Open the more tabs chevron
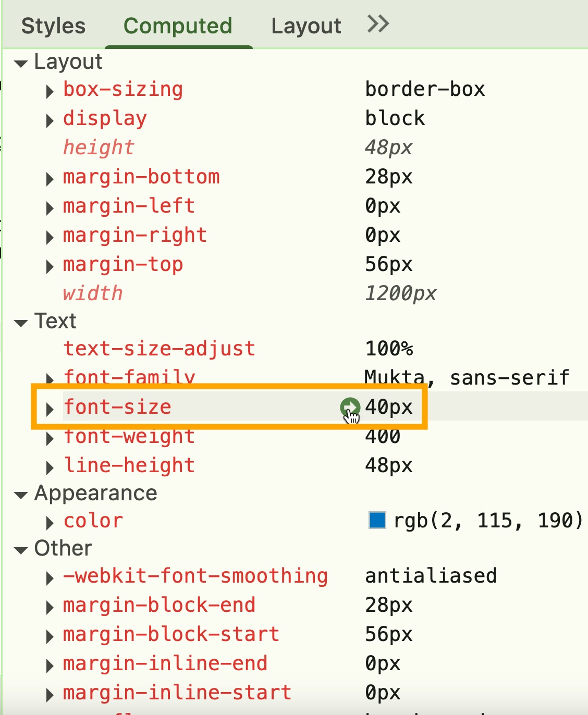Viewport: 588px width, 715px height. (378, 24)
